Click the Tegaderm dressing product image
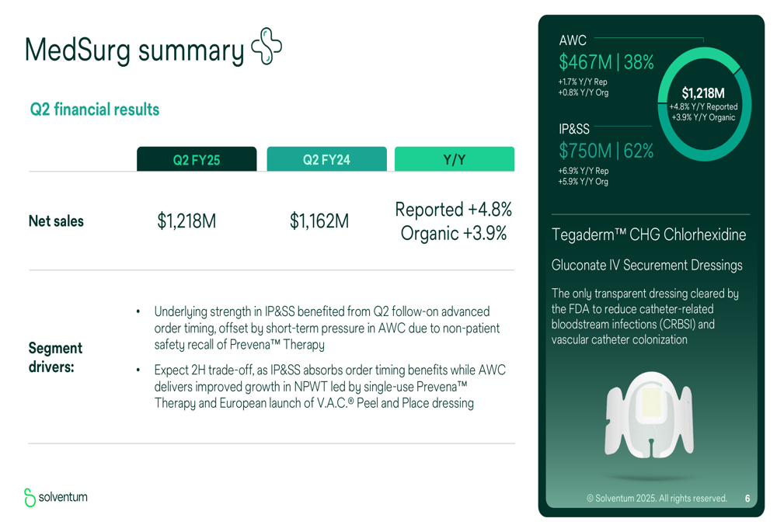777x532 pixels. coord(649,415)
